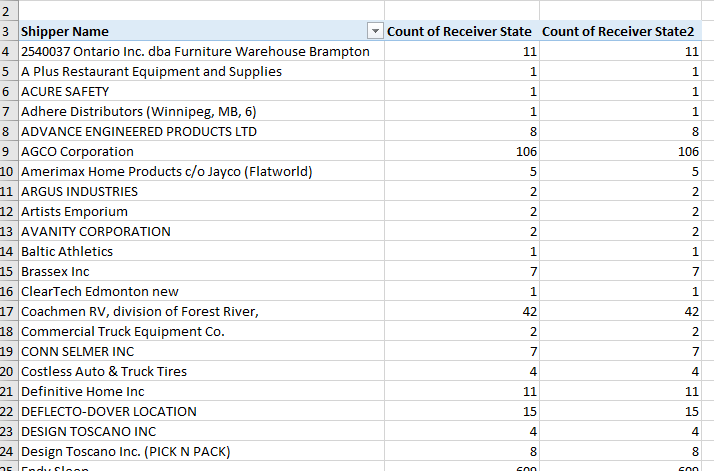This screenshot has height=471, width=714.
Task: Select the Design Toscano Inc. (PICK N PACK) cell
Action: (x=201, y=452)
